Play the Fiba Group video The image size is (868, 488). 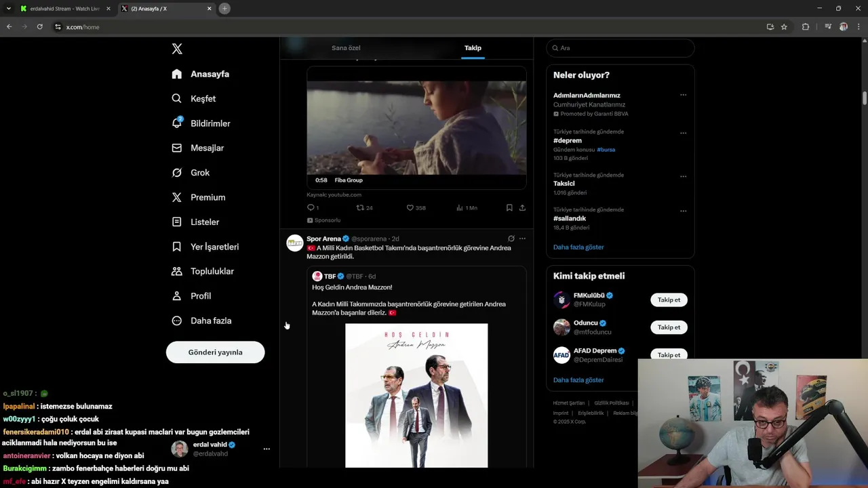[x=416, y=127]
